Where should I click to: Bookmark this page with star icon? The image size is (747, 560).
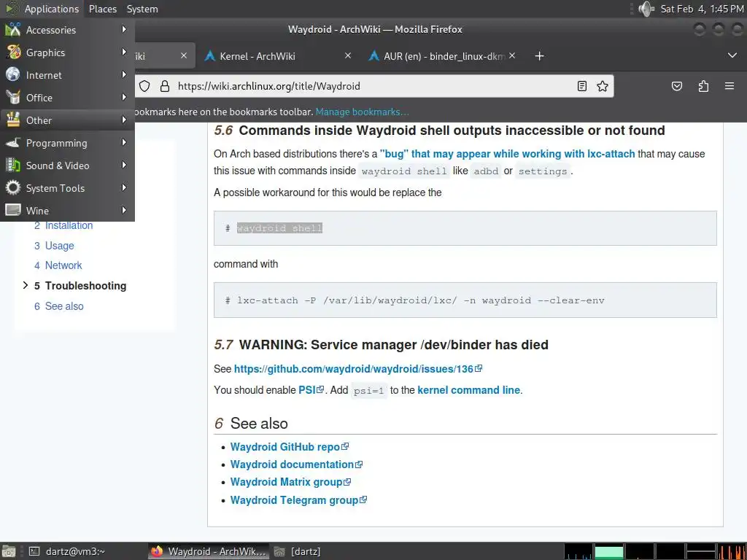(602, 86)
